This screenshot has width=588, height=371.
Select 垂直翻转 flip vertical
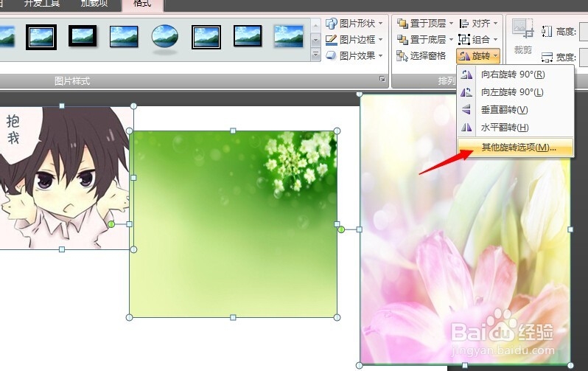pos(515,110)
